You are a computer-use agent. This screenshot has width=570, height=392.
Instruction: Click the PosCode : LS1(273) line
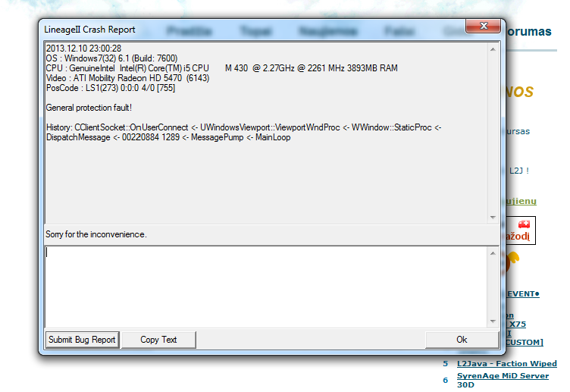tap(111, 88)
